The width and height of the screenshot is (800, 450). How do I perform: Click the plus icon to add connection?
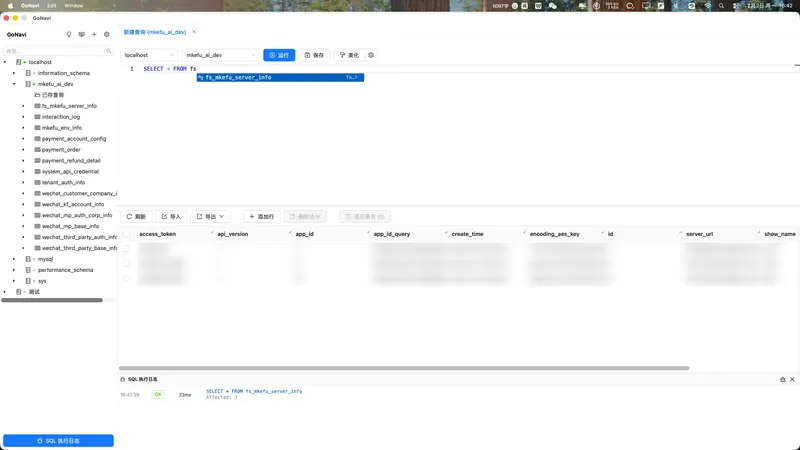(x=94, y=34)
